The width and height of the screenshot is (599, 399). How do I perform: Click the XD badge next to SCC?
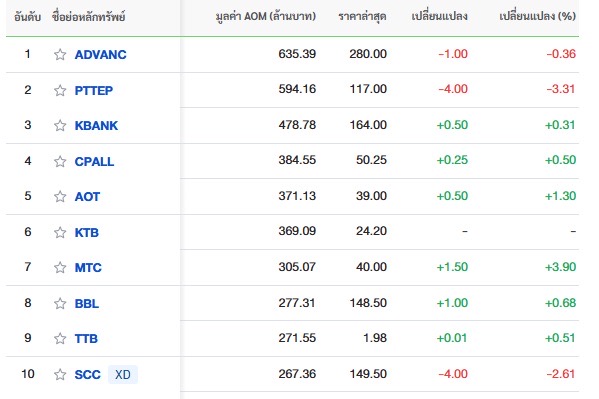(x=123, y=374)
